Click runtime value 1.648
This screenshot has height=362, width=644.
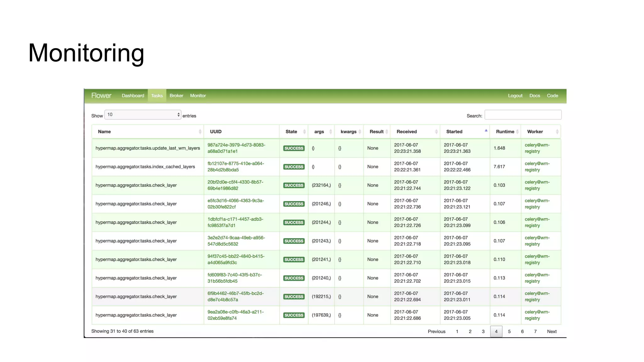(x=499, y=148)
